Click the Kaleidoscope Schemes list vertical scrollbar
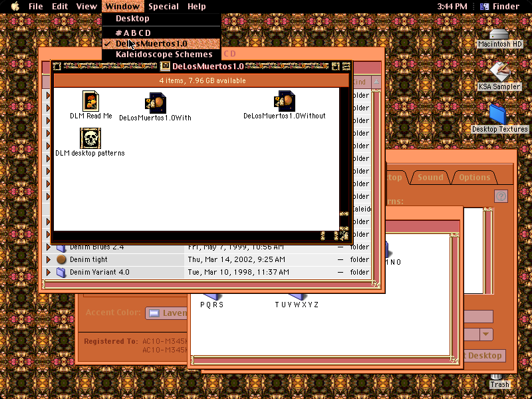This screenshot has width=532, height=399. tap(454, 295)
